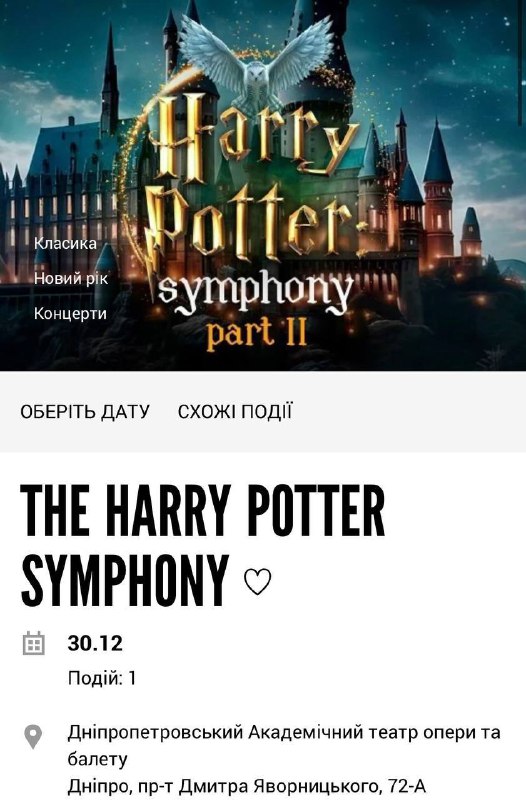Image resolution: width=526 pixels, height=800 pixels.
Task: Click the location pin icon
Action: pyautogui.click(x=33, y=737)
